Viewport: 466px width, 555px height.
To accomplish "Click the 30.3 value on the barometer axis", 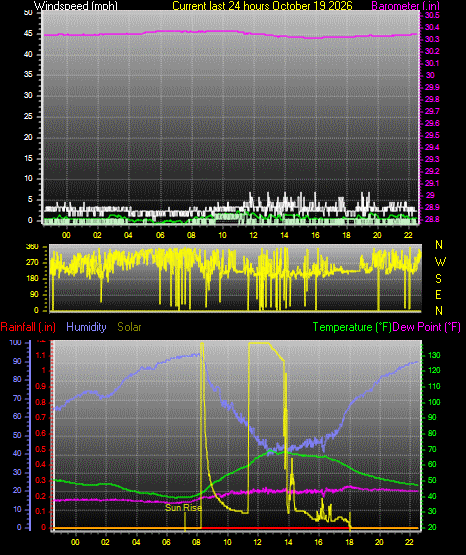I will 432,39.
